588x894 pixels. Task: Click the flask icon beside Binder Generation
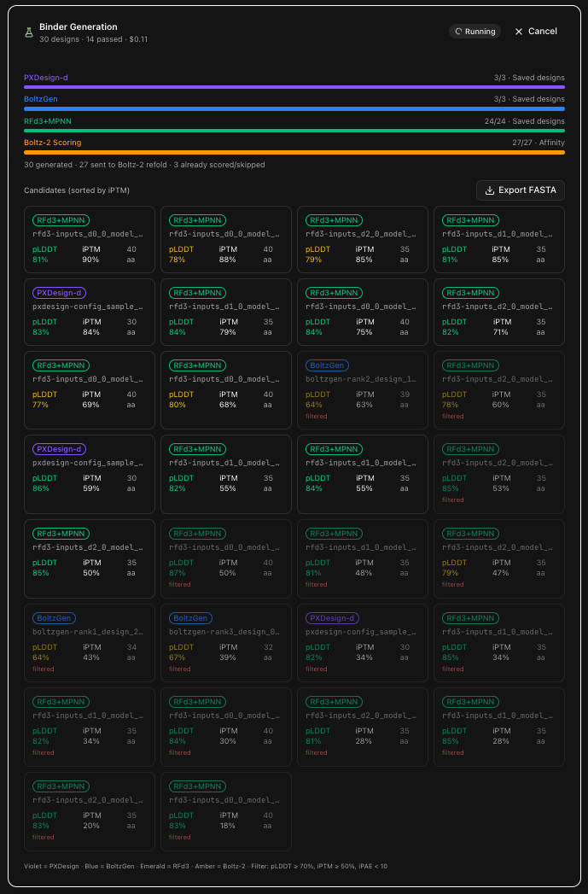point(29,32)
